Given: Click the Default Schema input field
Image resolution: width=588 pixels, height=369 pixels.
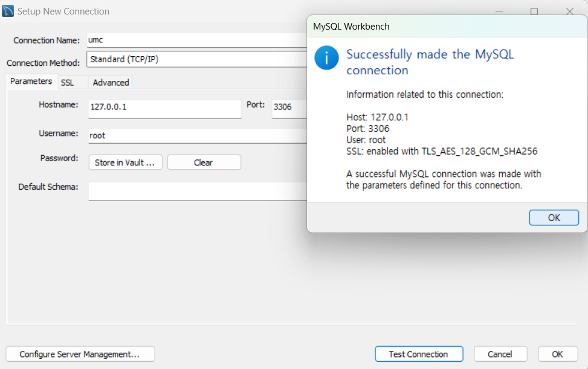Looking at the screenshot, I should click(198, 191).
